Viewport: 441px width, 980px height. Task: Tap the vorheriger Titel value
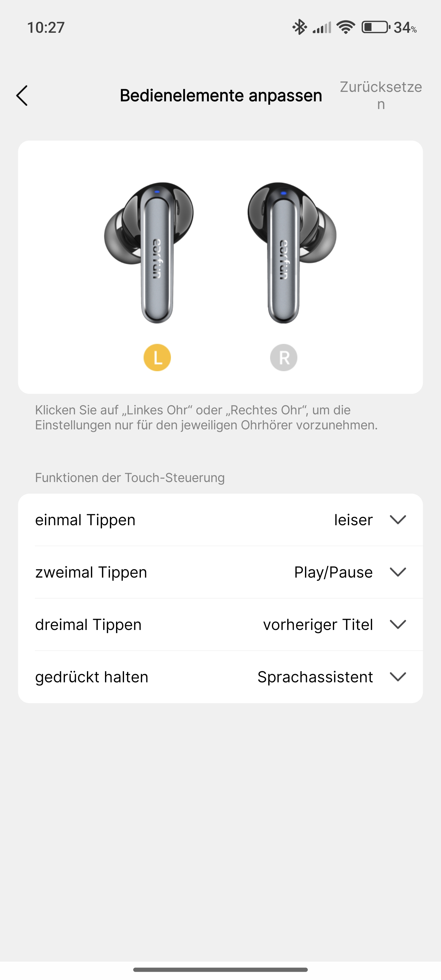coord(318,625)
